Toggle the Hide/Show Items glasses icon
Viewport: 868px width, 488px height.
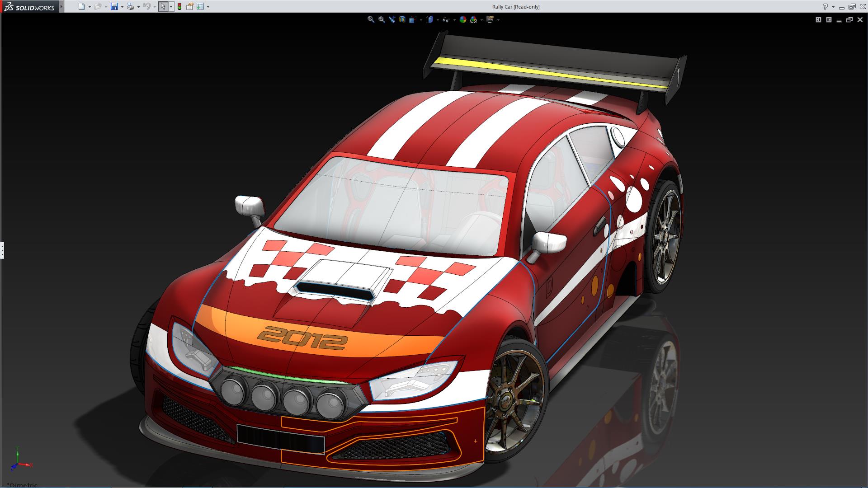(x=446, y=19)
